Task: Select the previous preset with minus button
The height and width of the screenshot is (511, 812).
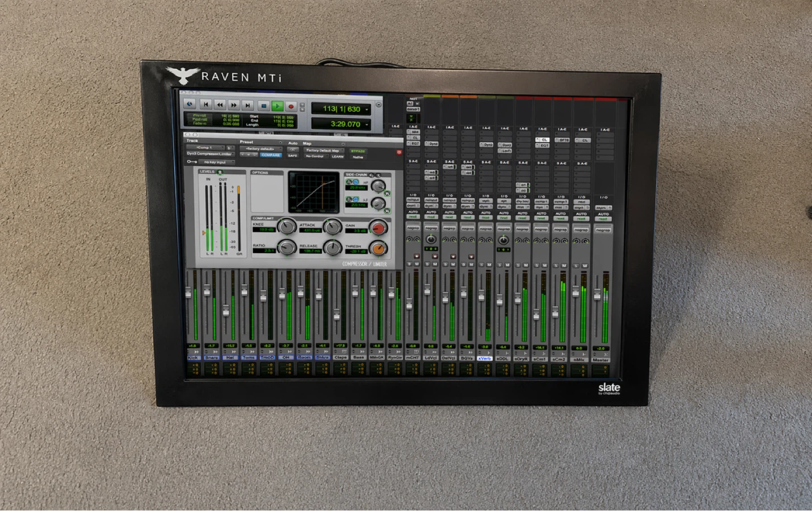Action: click(x=242, y=155)
